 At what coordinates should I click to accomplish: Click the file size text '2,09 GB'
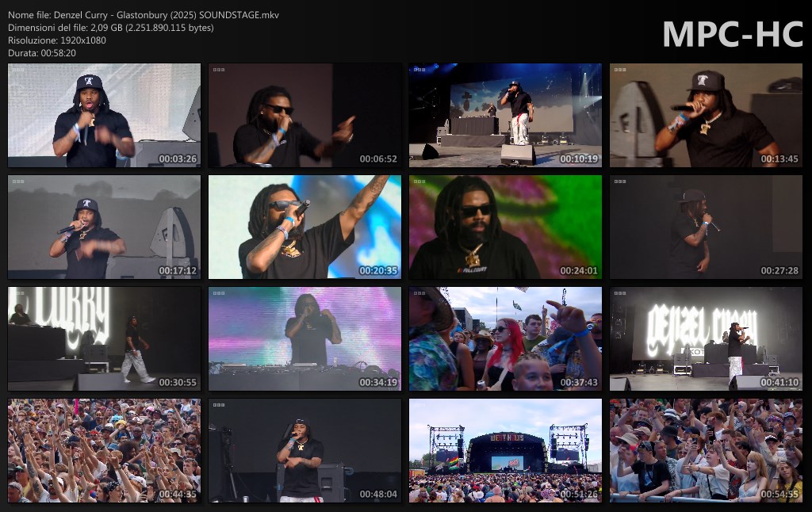(105, 28)
